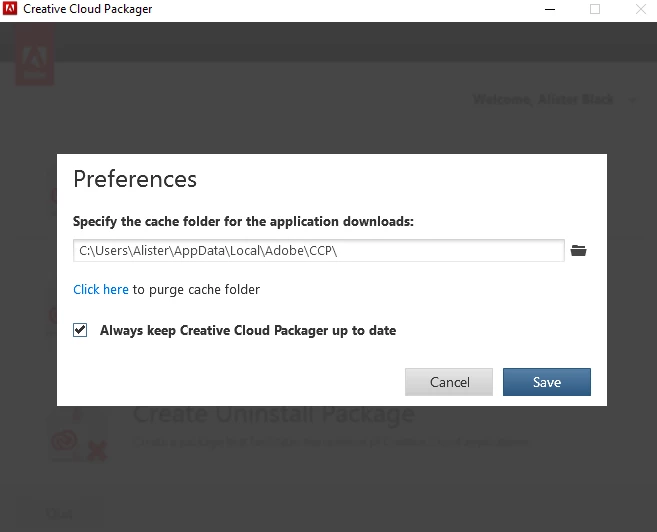Screen dimensions: 657x532
Task: Click the Welcome, Alister Black text
Action: (543, 100)
